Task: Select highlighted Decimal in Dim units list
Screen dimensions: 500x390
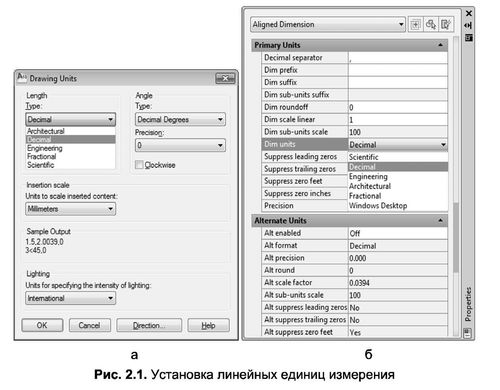Action: coord(398,167)
